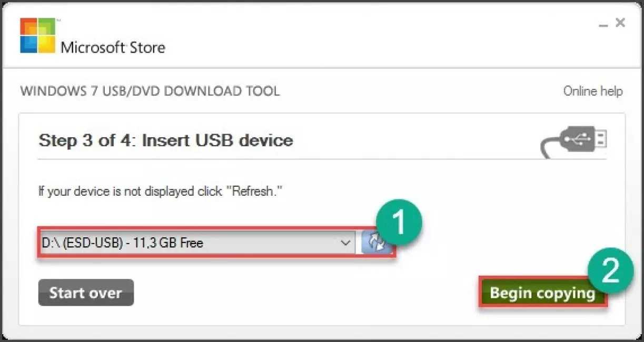Click the USB cable icon
The height and width of the screenshot is (342, 644).
pos(574,141)
